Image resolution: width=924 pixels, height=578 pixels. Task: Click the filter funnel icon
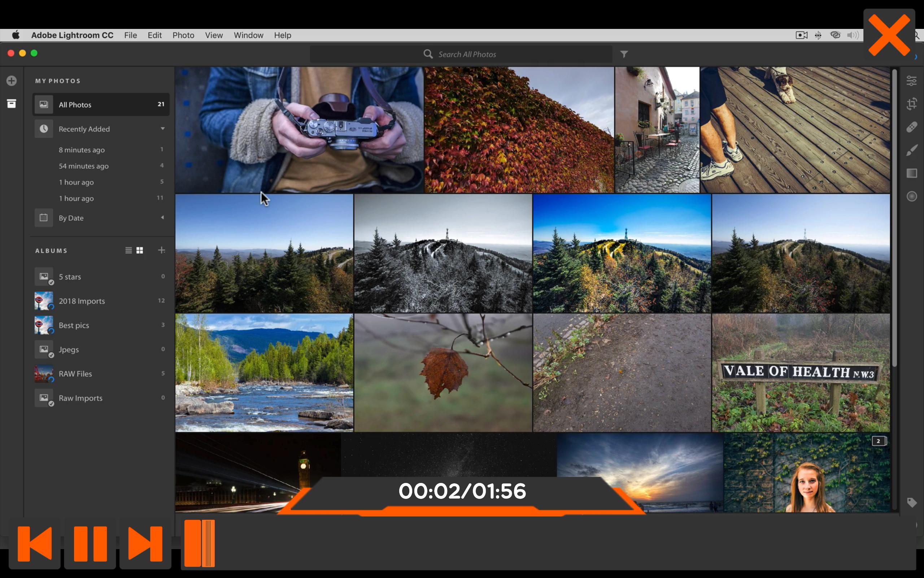tap(624, 54)
